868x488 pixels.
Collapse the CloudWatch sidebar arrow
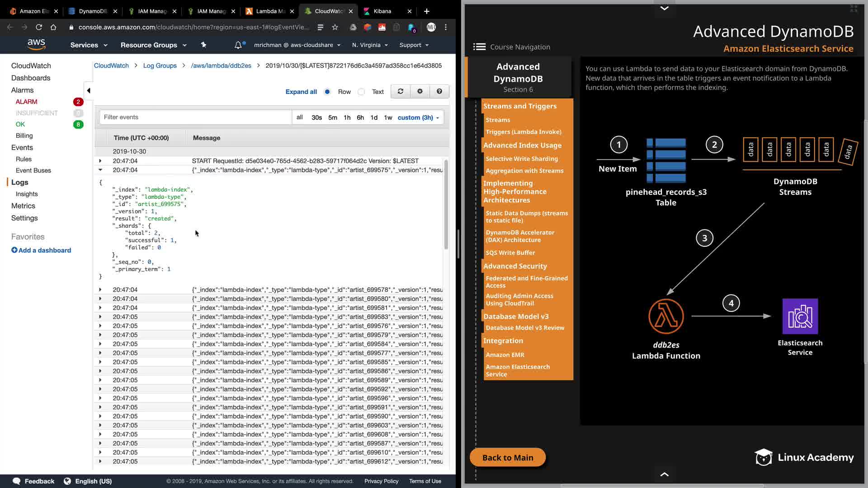pos(89,90)
